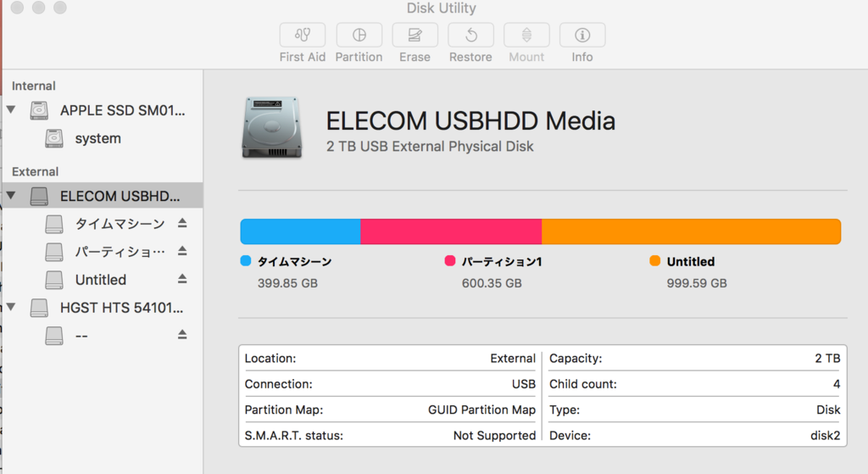This screenshot has width=868, height=474.
Task: Click the Mount toolbar button
Action: 526,36
